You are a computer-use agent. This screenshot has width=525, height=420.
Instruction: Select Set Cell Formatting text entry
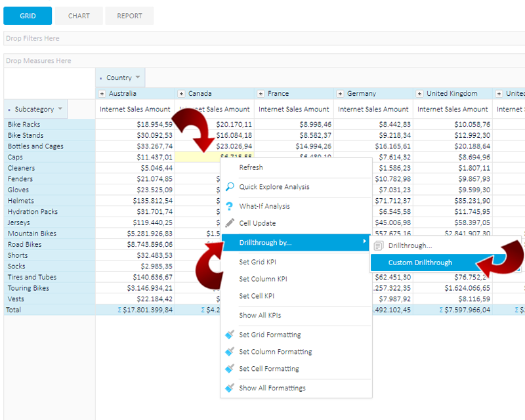point(269,369)
